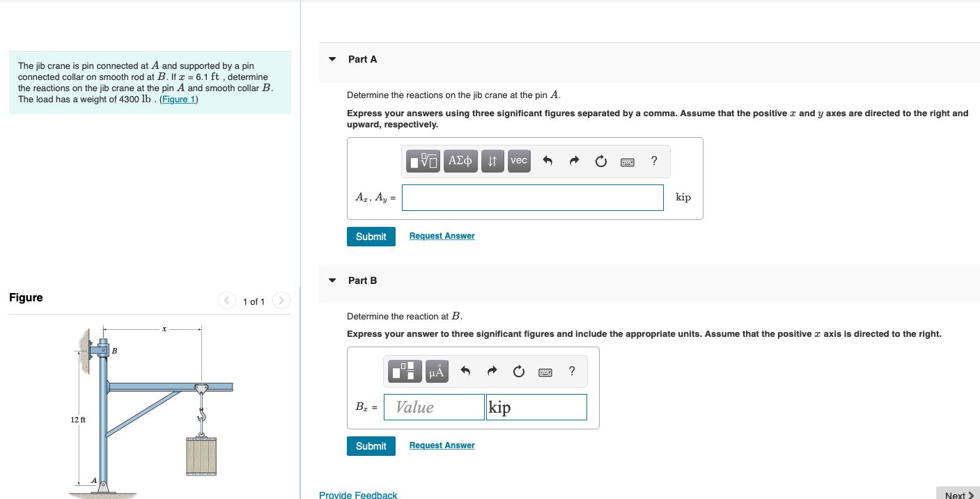The width and height of the screenshot is (980, 499).
Task: Submit the Part A answer
Action: 371,237
